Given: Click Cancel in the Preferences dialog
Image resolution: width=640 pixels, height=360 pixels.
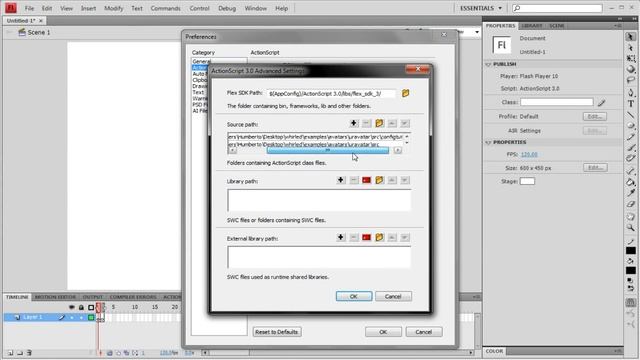Looking at the screenshot, I should (424, 332).
